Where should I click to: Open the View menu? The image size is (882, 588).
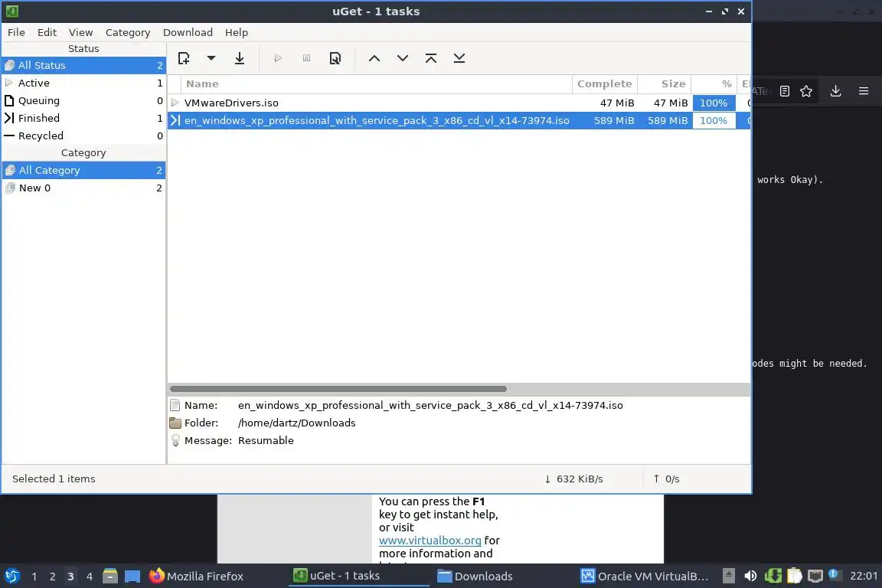pyautogui.click(x=80, y=33)
